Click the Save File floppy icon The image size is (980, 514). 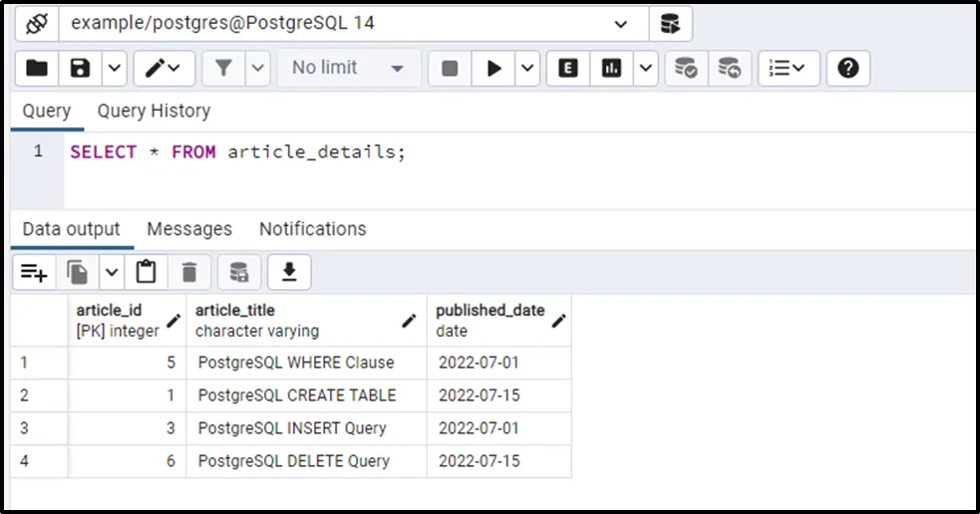81,68
